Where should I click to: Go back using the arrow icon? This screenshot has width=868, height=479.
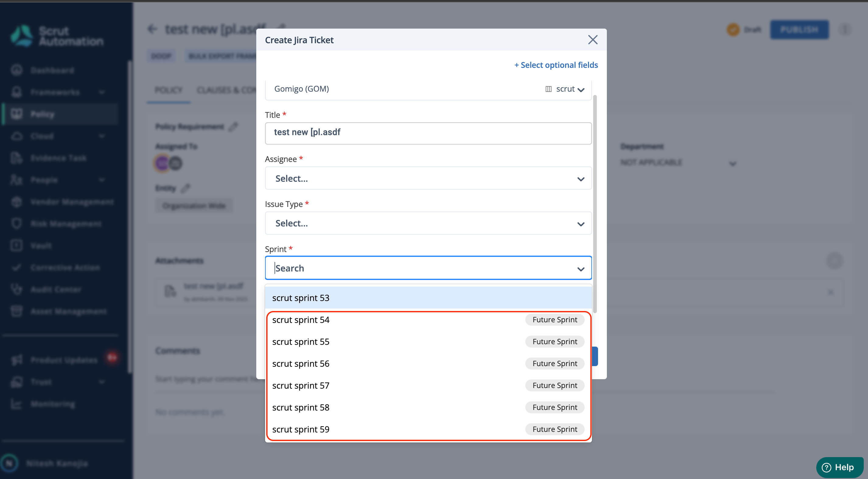point(152,29)
